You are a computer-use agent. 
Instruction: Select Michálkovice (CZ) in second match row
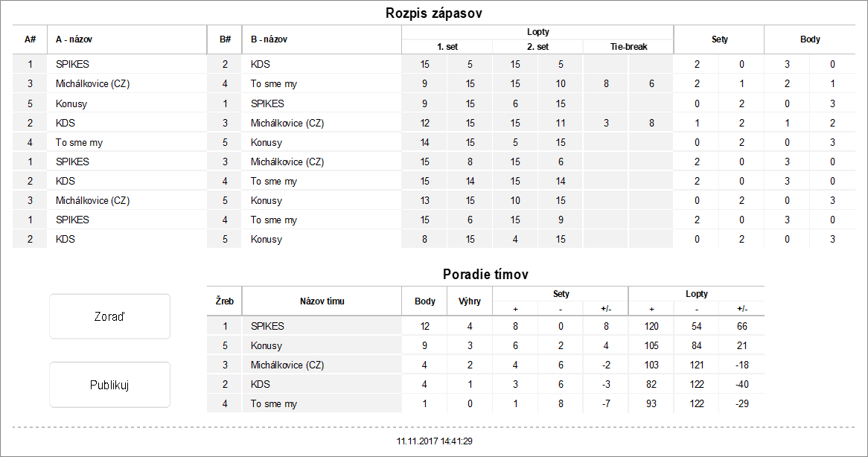coord(92,84)
